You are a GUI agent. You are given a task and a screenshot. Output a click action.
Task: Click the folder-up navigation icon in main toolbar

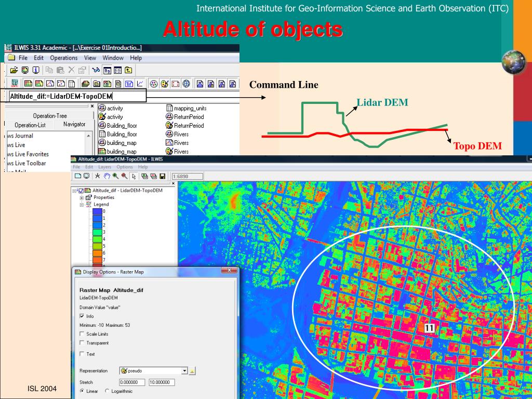(x=128, y=70)
